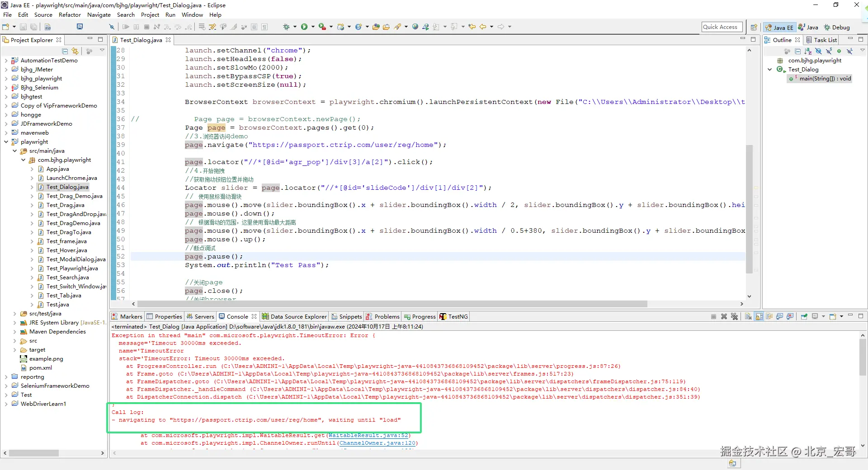Click the Console vertical scrollbar thumb

pyautogui.click(x=863, y=357)
